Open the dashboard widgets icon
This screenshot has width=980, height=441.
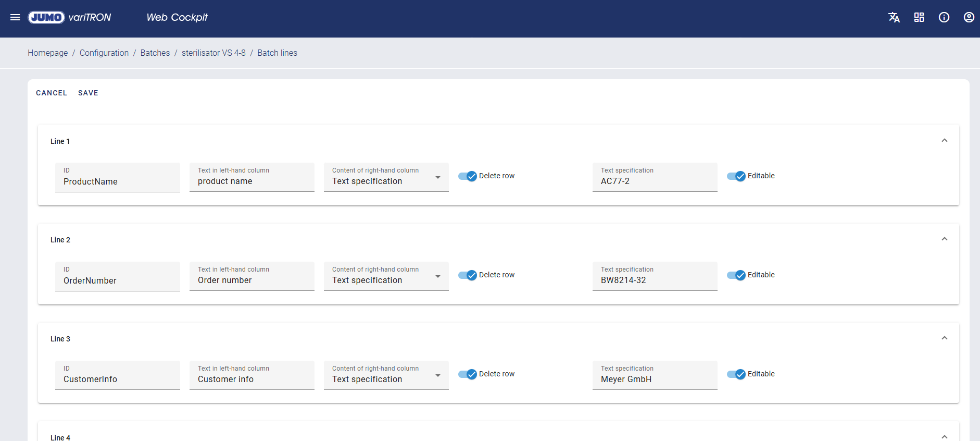919,17
